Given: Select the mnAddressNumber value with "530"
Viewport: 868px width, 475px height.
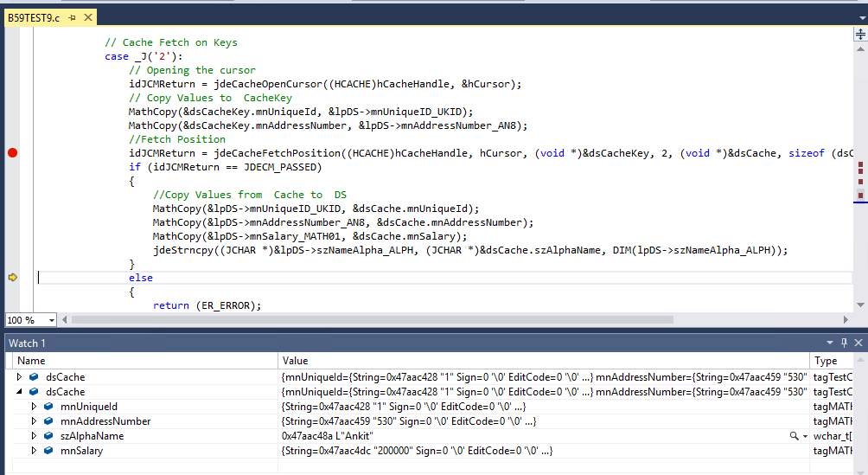Looking at the screenshot, I should [x=409, y=421].
